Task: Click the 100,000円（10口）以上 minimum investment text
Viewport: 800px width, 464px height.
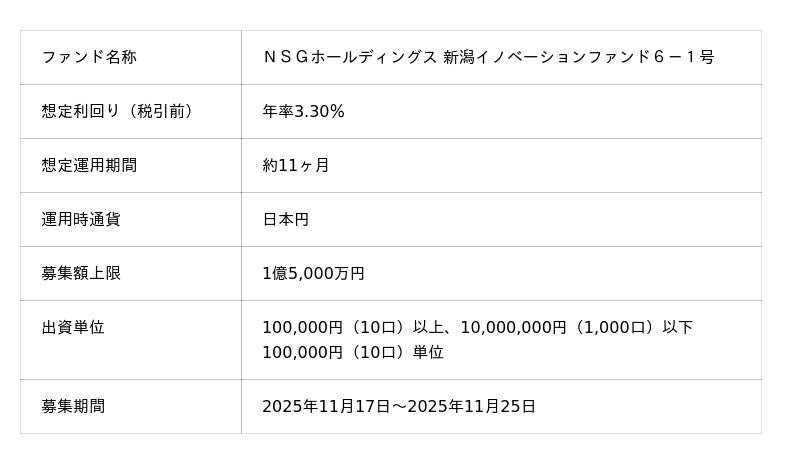Action: coord(346,327)
